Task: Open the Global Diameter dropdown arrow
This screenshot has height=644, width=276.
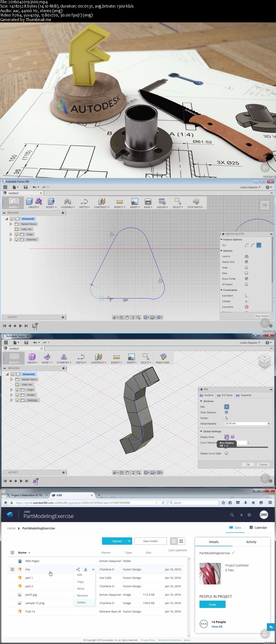Action: pyautogui.click(x=269, y=424)
